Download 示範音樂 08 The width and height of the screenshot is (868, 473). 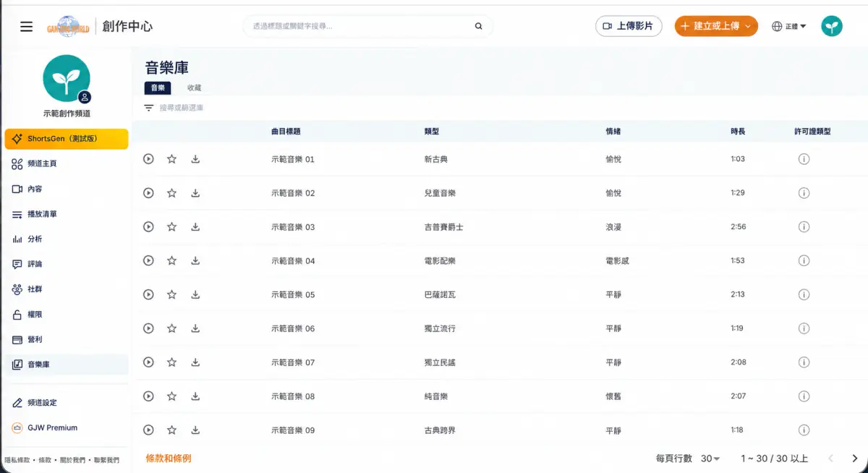[195, 396]
